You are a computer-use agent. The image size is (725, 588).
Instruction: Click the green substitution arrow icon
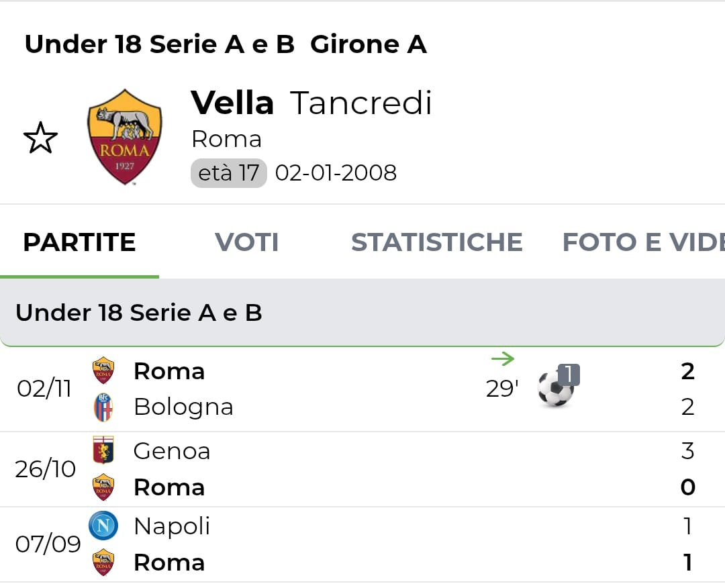[x=502, y=359]
